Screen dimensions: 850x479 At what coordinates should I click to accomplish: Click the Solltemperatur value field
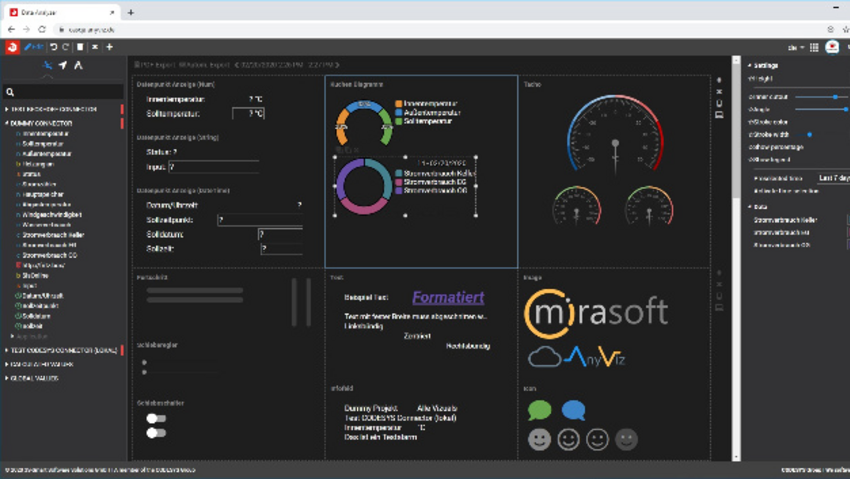(x=248, y=114)
